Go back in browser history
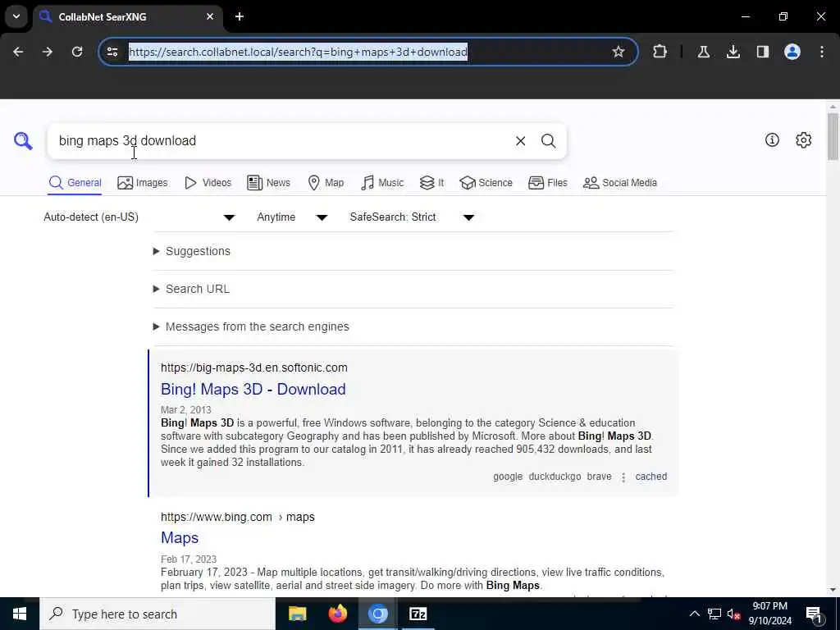 coord(18,52)
